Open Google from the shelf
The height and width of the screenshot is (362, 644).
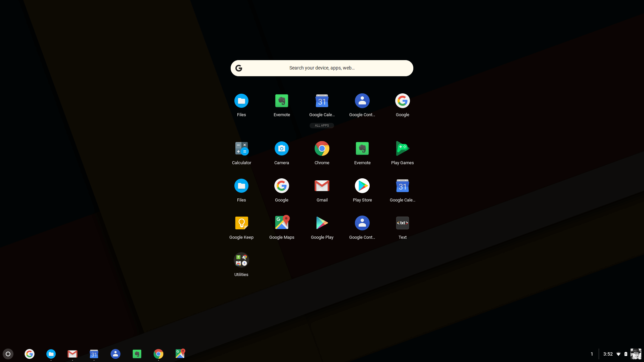30,354
